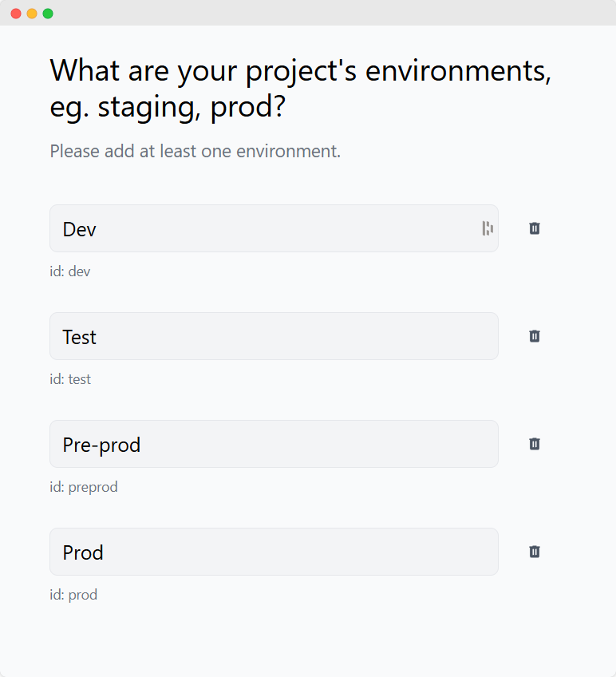The image size is (616, 677).
Task: Delete the Dev environment with its trash icon
Action: tap(535, 228)
